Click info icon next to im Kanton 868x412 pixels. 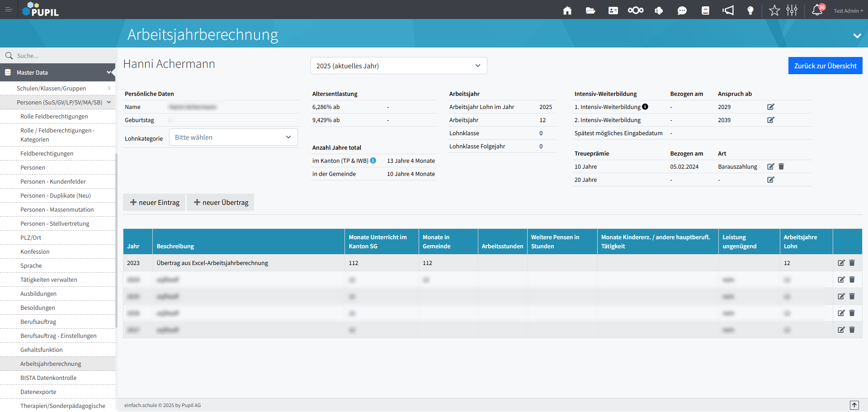tap(373, 161)
